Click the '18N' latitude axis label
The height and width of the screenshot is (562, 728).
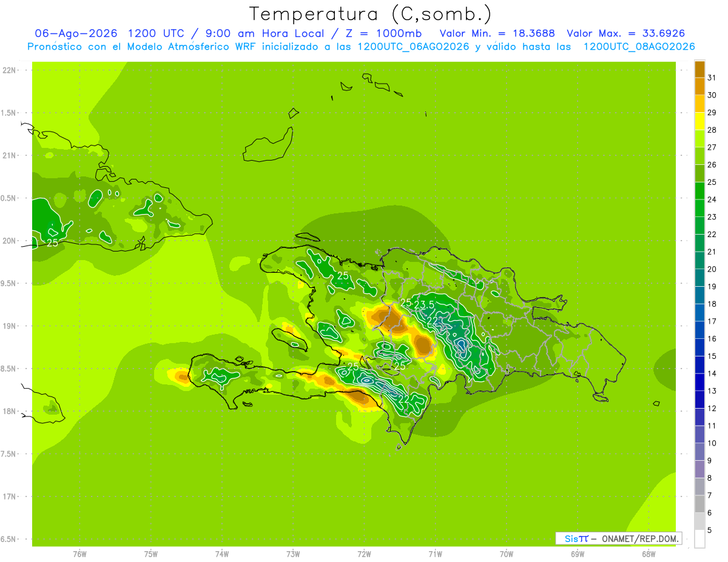click(9, 411)
